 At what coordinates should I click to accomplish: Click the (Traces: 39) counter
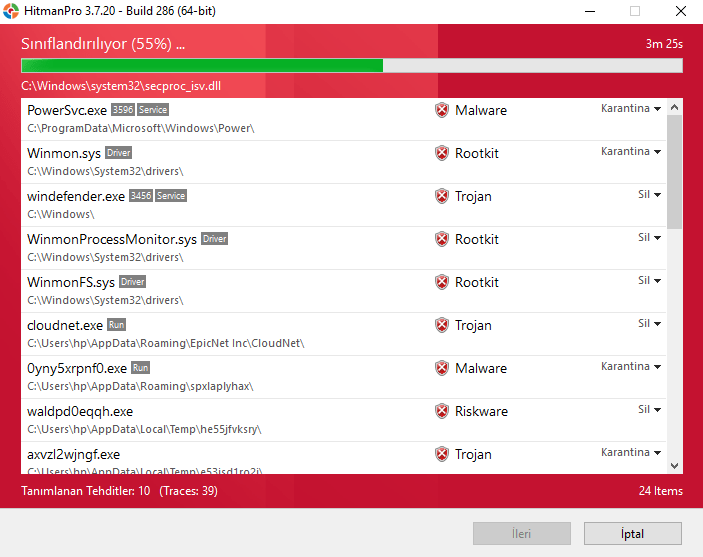(188, 491)
